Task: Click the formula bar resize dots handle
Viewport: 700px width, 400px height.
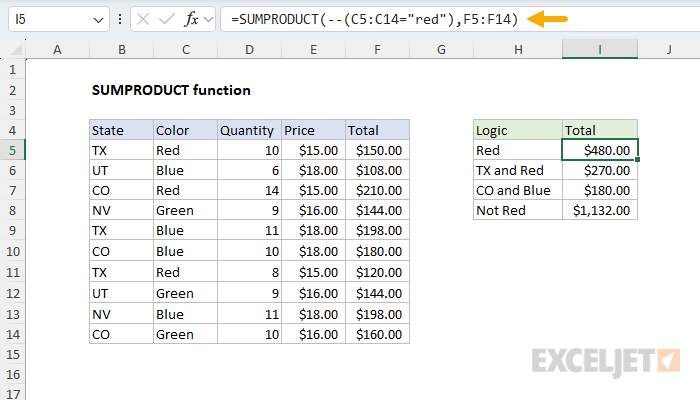Action: coord(120,19)
